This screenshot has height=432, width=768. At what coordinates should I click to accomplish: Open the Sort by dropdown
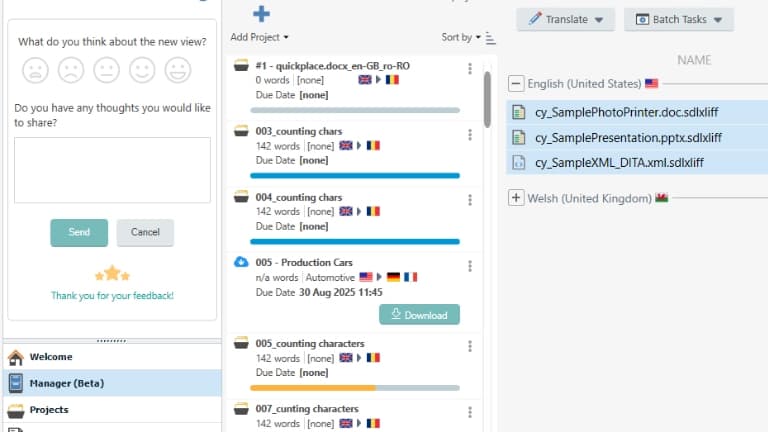(461, 37)
